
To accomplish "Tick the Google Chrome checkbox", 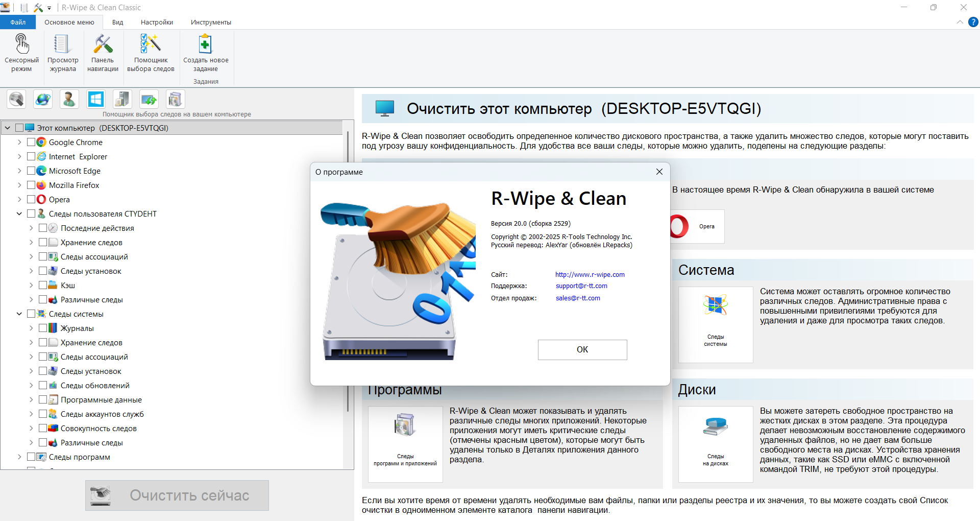I will pos(31,142).
